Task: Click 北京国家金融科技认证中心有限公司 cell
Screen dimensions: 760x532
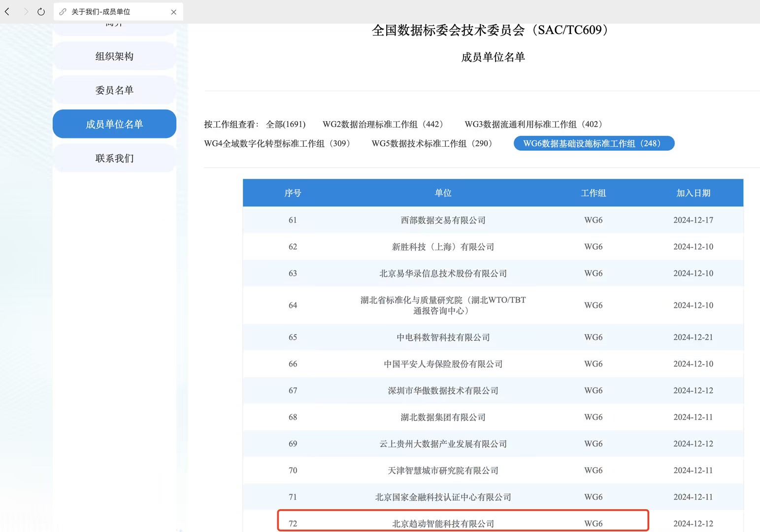Action: (443, 497)
